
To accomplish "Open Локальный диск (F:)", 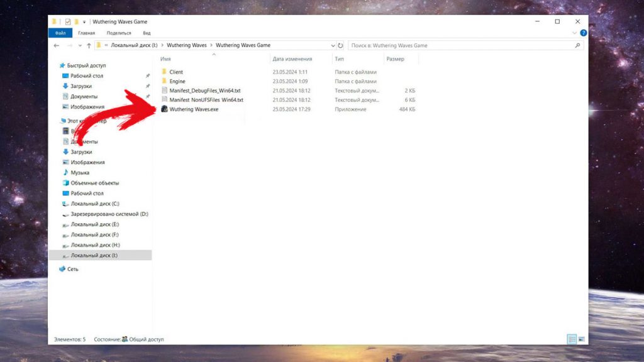I will (94, 235).
